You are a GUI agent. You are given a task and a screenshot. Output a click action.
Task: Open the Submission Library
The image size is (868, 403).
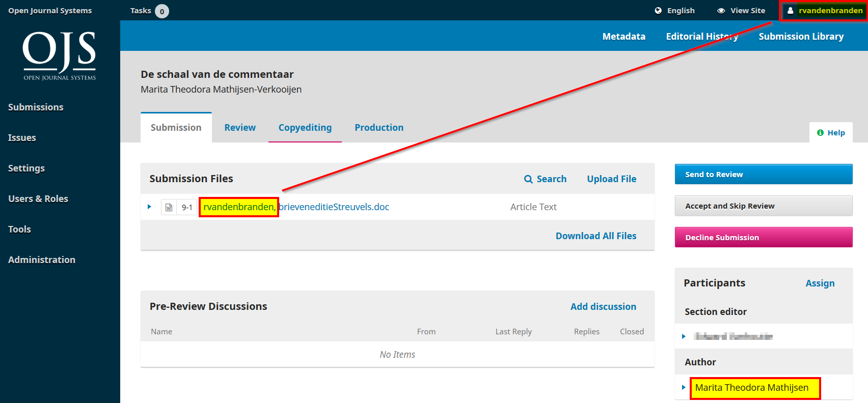(801, 37)
